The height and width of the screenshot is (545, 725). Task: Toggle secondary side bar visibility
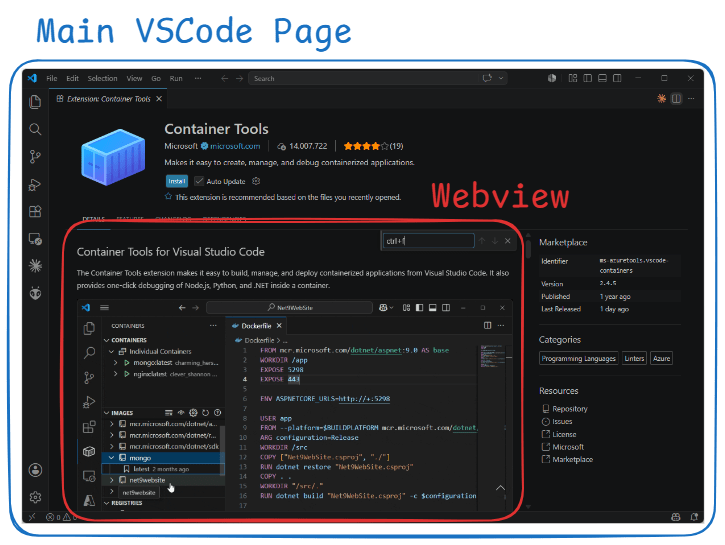pyautogui.click(x=617, y=78)
